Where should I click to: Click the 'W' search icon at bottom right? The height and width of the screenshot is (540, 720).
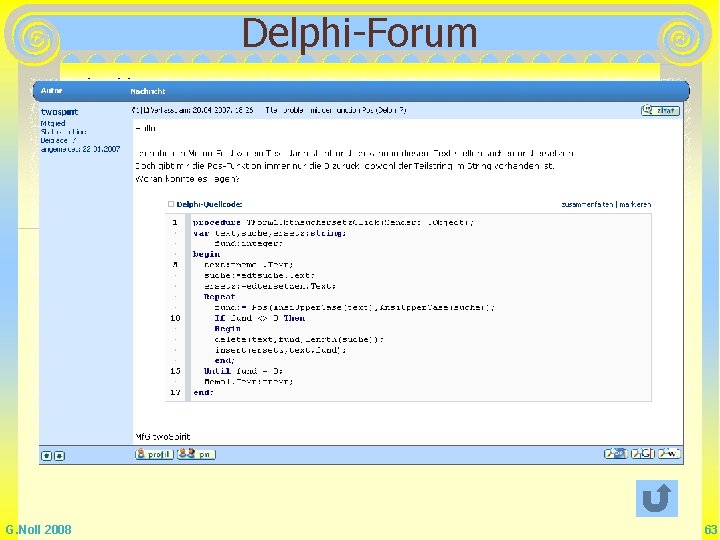click(x=669, y=454)
